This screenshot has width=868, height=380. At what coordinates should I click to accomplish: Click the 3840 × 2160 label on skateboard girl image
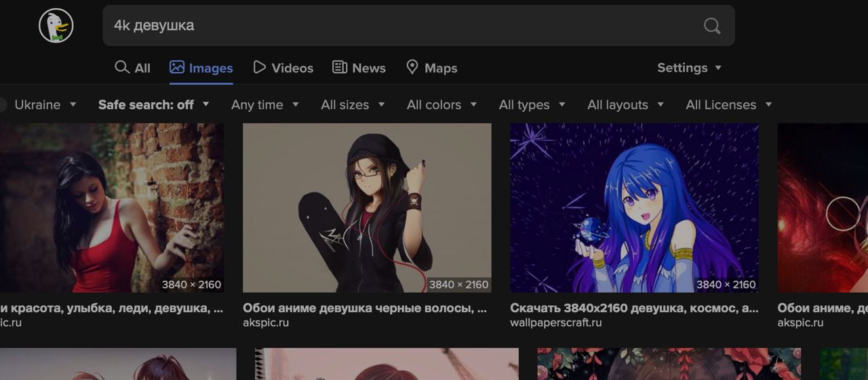point(458,284)
